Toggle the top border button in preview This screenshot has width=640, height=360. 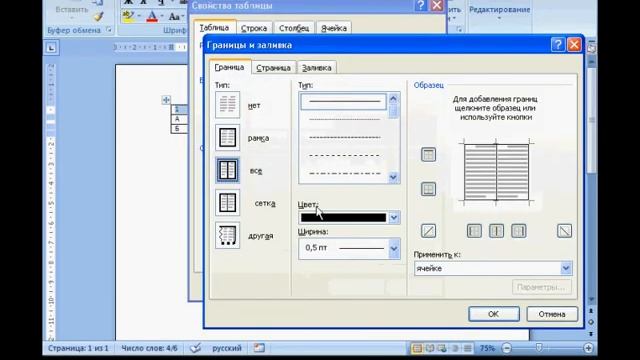[x=428, y=155]
